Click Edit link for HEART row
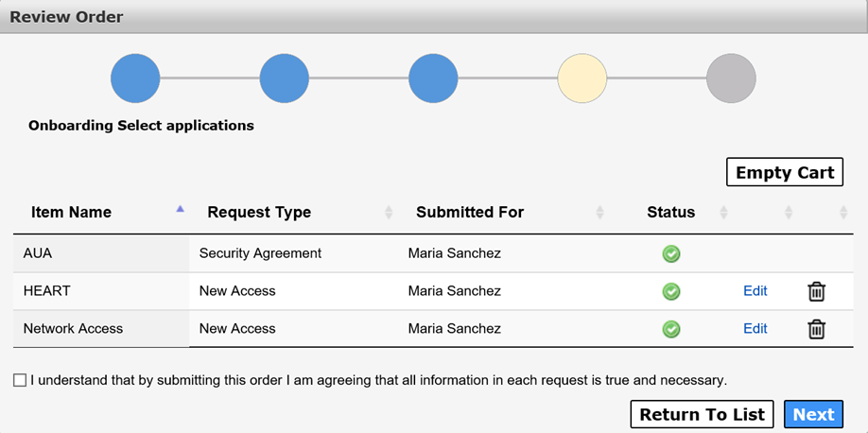The image size is (868, 433). (755, 290)
